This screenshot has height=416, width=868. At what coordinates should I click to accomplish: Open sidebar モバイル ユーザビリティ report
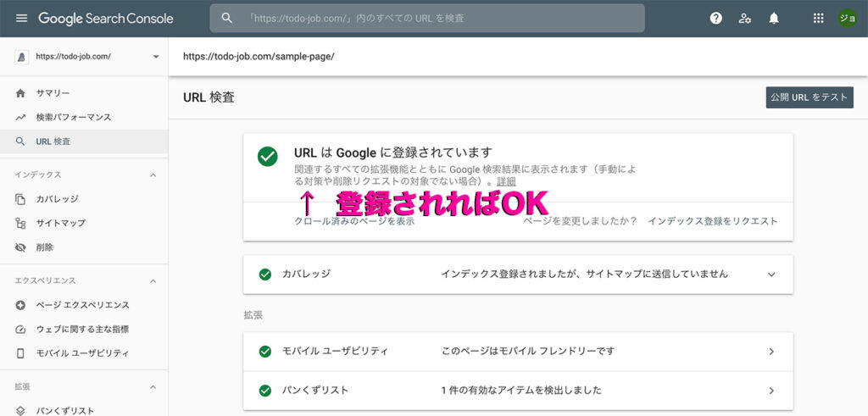click(x=84, y=353)
